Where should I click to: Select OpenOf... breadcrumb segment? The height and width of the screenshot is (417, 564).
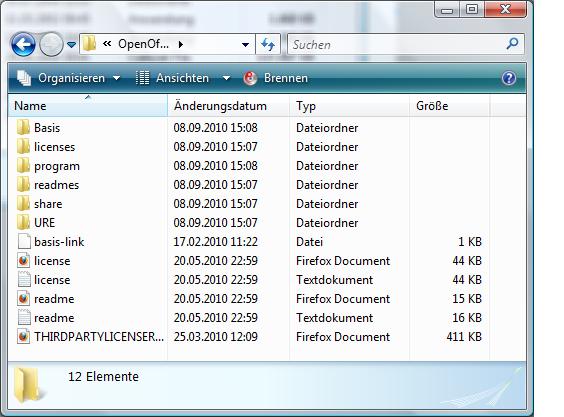pyautogui.click(x=143, y=44)
